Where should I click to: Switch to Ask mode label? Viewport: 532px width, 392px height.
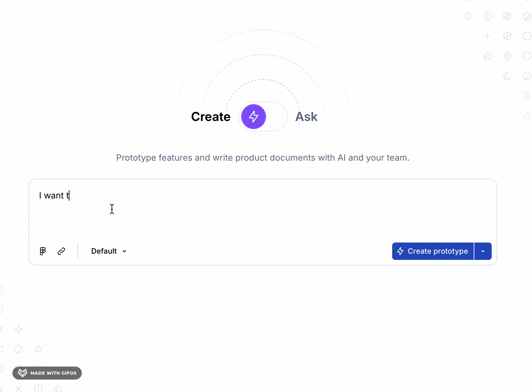pos(306,117)
